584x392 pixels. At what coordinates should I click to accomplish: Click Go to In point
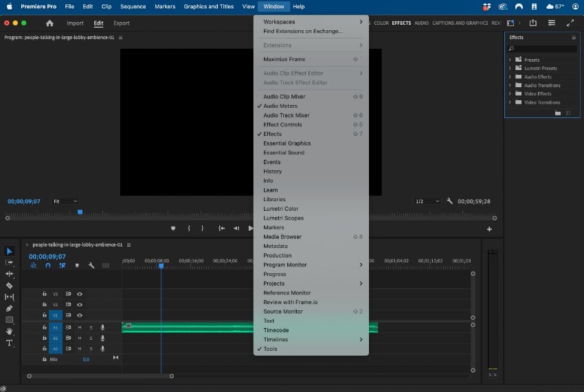pyautogui.click(x=222, y=228)
